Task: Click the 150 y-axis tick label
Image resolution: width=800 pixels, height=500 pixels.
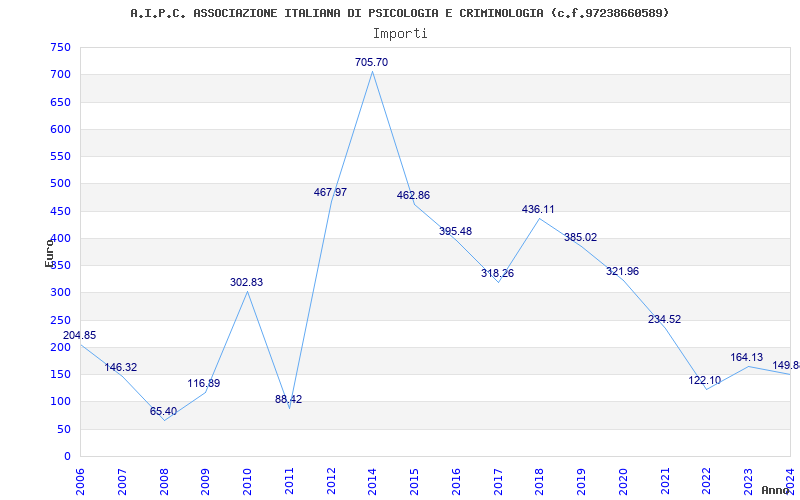Action: click(60, 374)
